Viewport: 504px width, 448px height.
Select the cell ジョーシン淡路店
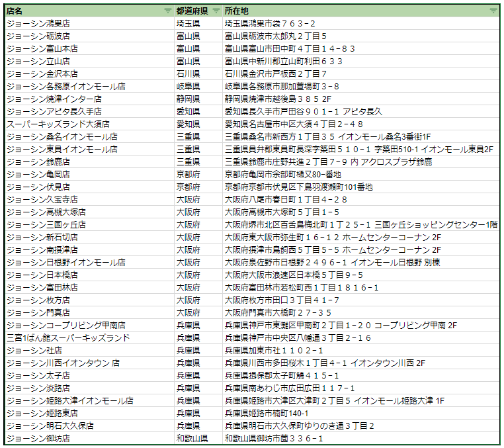(90, 388)
